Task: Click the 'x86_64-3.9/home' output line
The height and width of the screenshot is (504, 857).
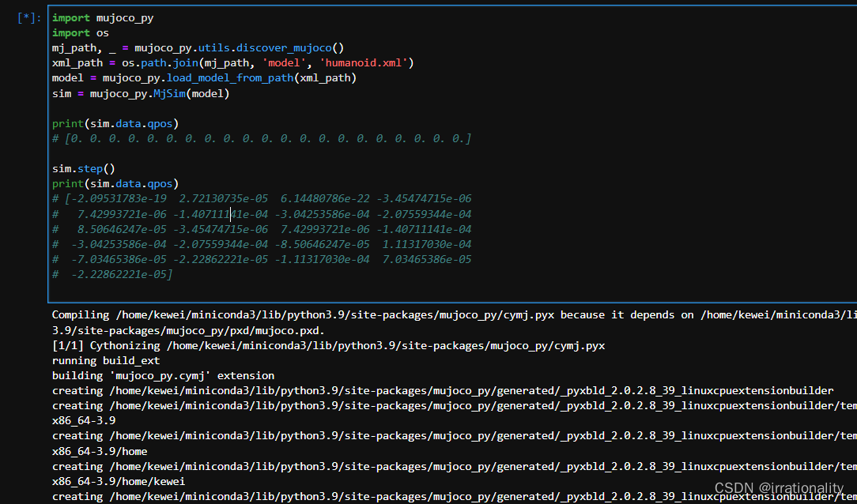Action: click(100, 451)
